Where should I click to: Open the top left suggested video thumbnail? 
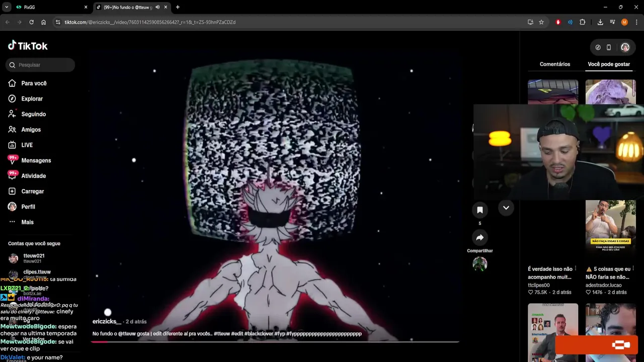tap(553, 92)
